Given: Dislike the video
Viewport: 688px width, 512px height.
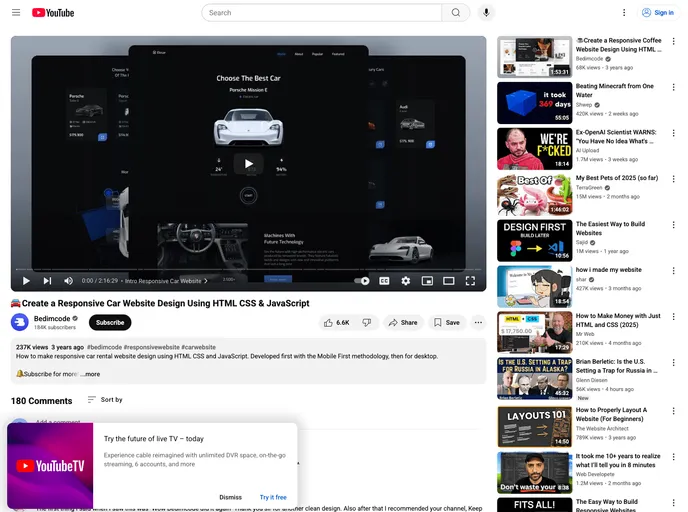Looking at the screenshot, I should coord(367,322).
